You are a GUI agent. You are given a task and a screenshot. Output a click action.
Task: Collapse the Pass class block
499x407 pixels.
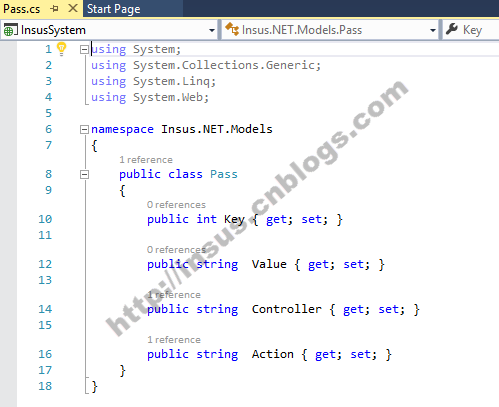(84, 174)
